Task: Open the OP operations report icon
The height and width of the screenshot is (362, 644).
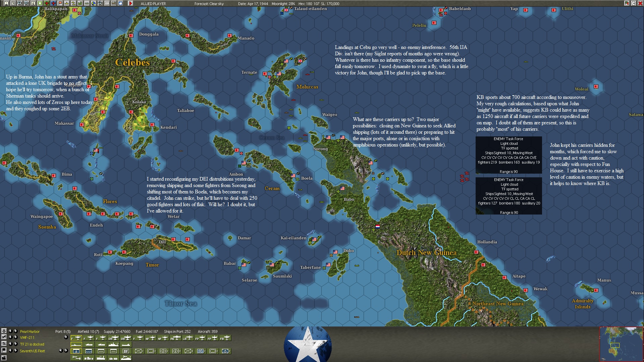Action: click(x=107, y=3)
